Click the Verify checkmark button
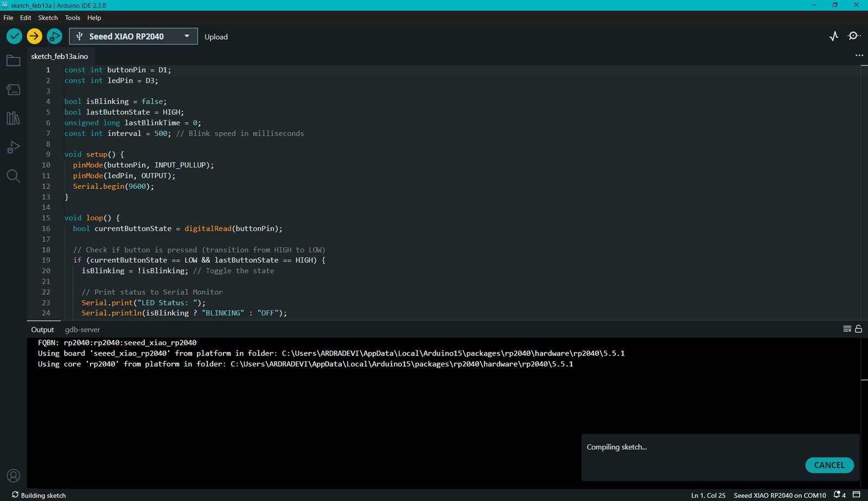Screen dimensions: 868x501 tap(14, 36)
